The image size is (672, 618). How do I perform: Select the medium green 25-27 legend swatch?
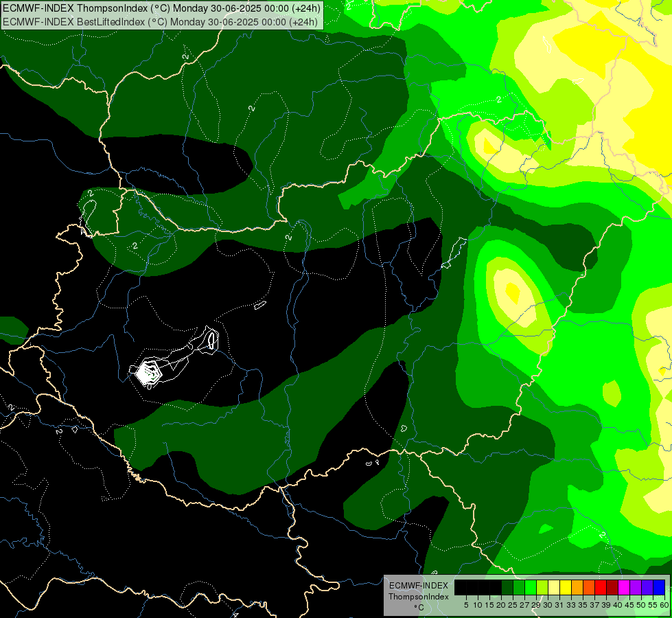pyautogui.click(x=519, y=587)
